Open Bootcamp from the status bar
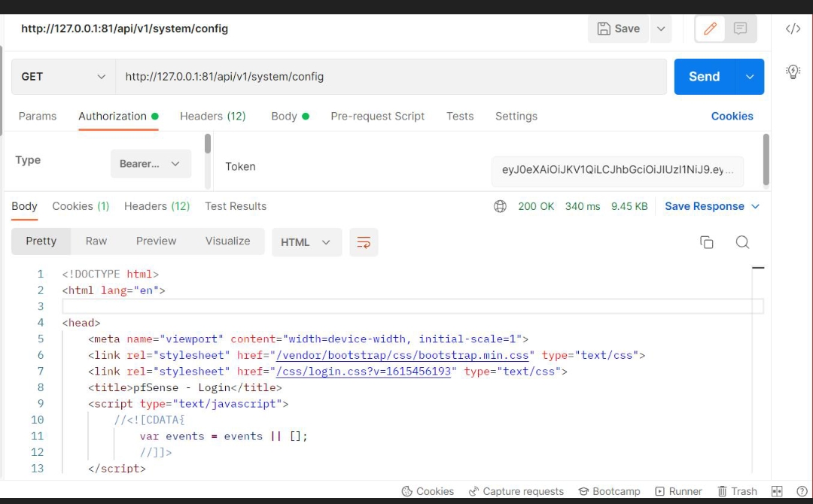Image resolution: width=813 pixels, height=504 pixels. 610,491
